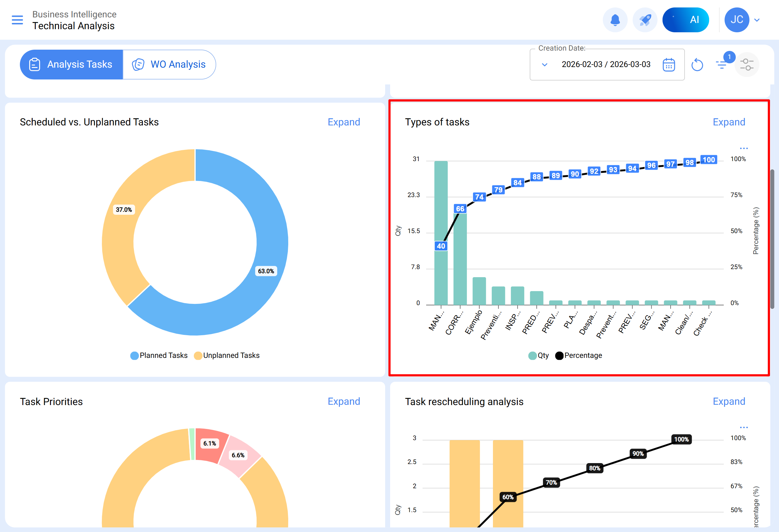Expand the Task rescheduling analysis chart
The image size is (779, 532).
point(729,401)
